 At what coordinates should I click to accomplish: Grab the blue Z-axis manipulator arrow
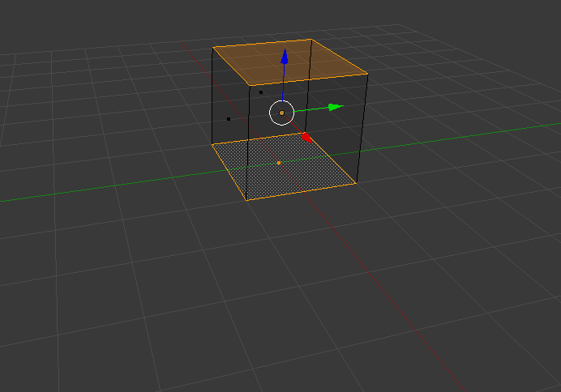click(285, 58)
